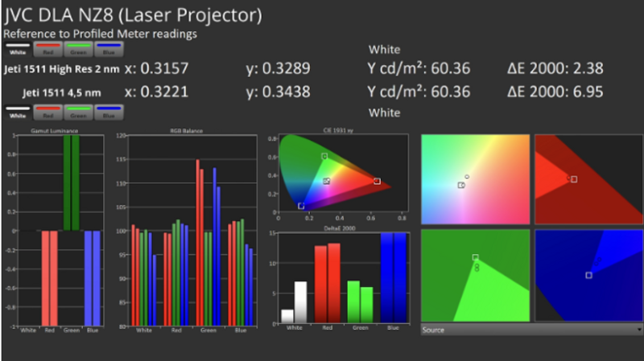The image size is (644, 361).
Task: Click the ΔE 2000: 6.95 value
Action: 555,92
